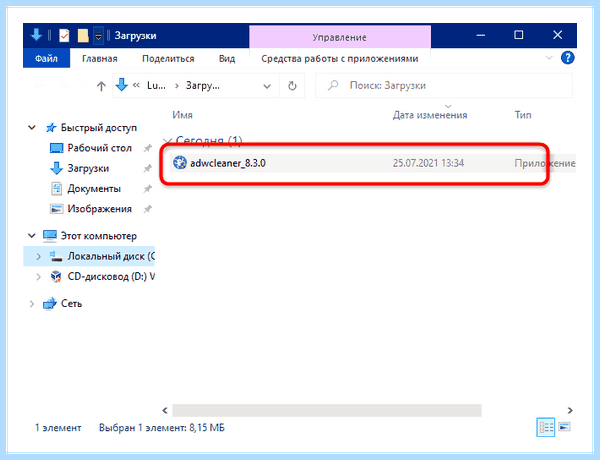Collapse the Этот компьютер tree node

(x=32, y=236)
